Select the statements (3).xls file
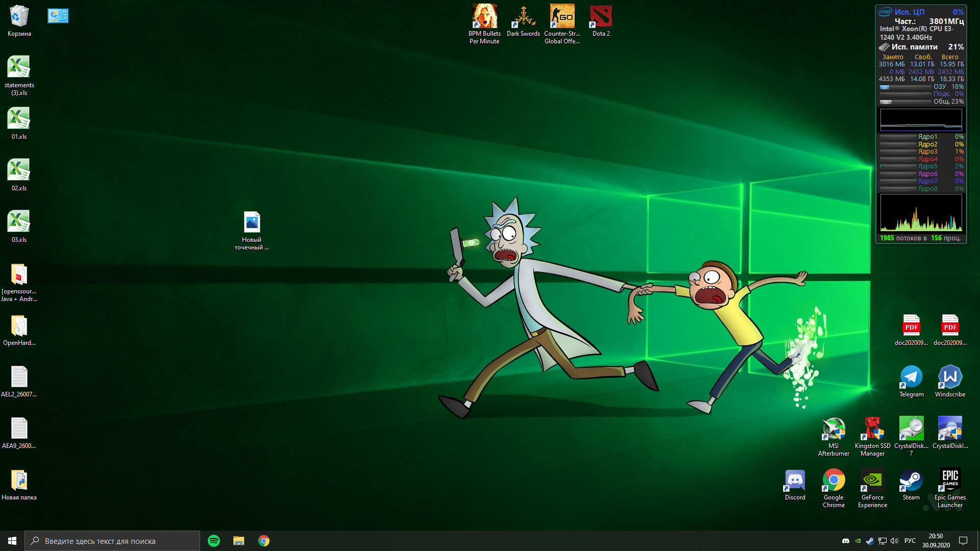The height and width of the screenshot is (551, 980). (19, 75)
